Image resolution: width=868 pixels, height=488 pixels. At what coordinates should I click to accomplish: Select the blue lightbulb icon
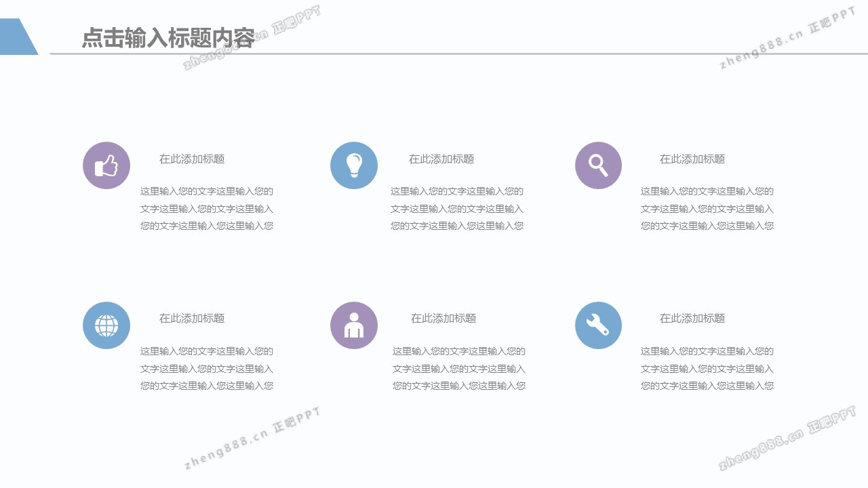point(354,165)
